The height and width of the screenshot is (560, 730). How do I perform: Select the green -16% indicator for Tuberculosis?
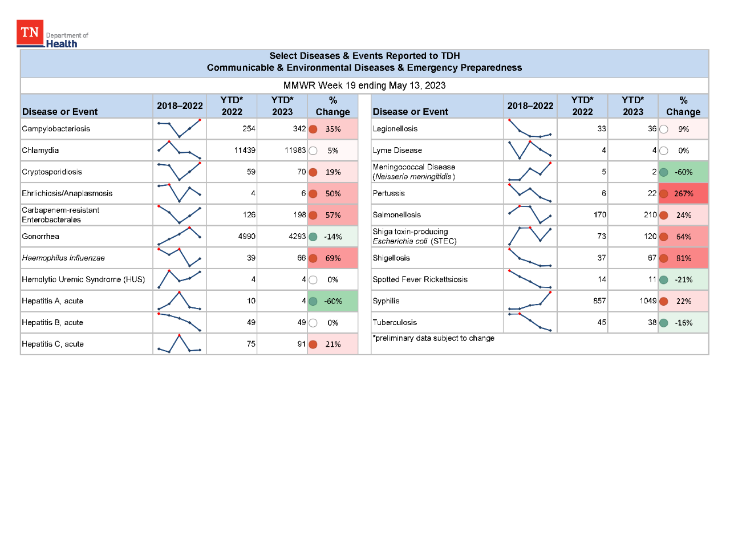pyautogui.click(x=663, y=322)
